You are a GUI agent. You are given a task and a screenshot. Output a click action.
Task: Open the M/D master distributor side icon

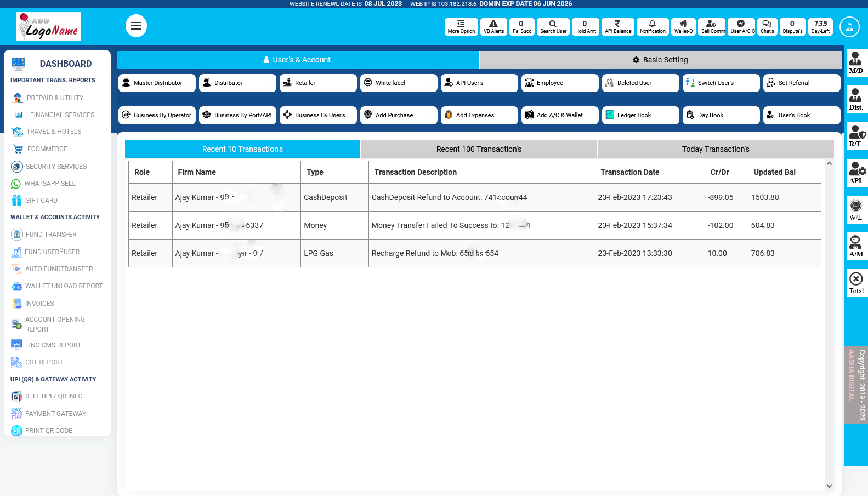coord(855,61)
